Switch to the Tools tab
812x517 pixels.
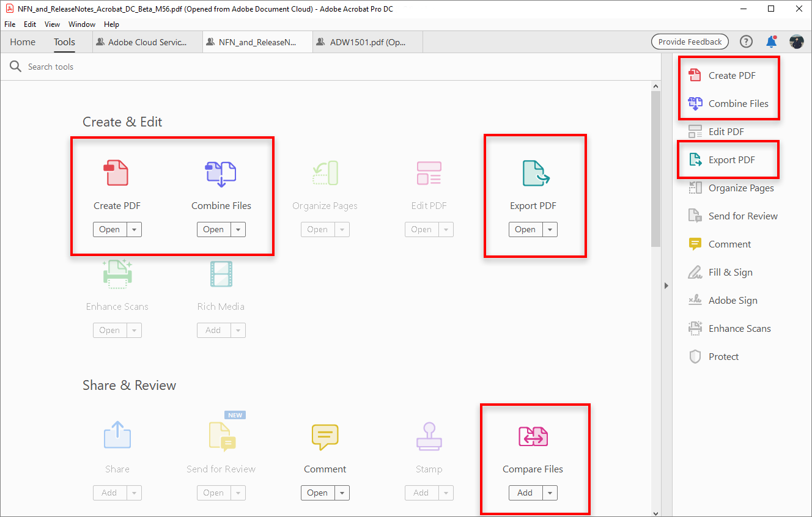[64, 42]
